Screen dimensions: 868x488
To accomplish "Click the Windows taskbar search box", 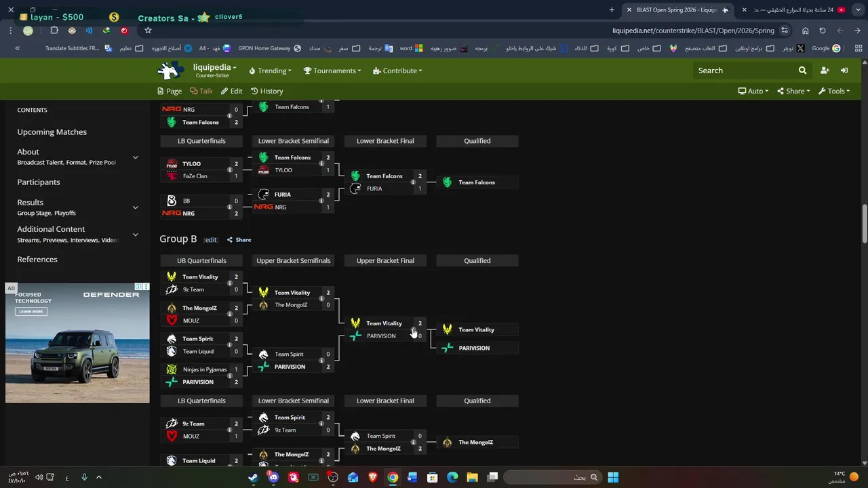I will click(x=552, y=477).
